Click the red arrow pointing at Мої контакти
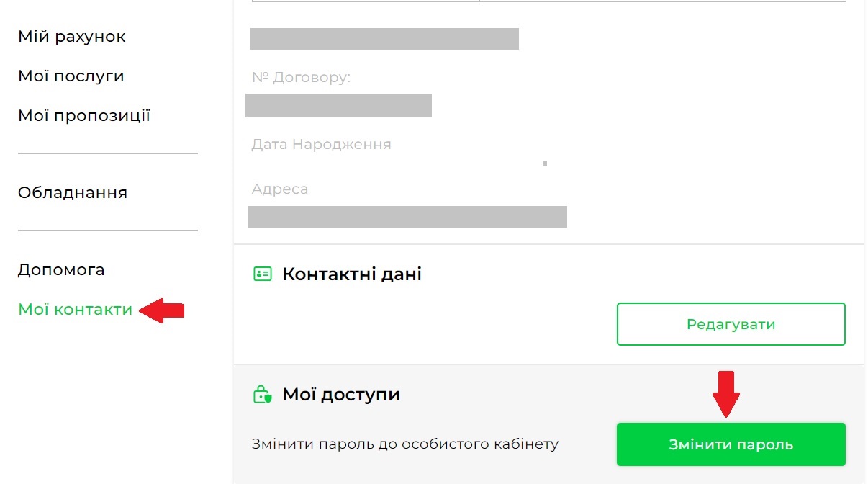Screen dimensions: 868x484 [162, 310]
